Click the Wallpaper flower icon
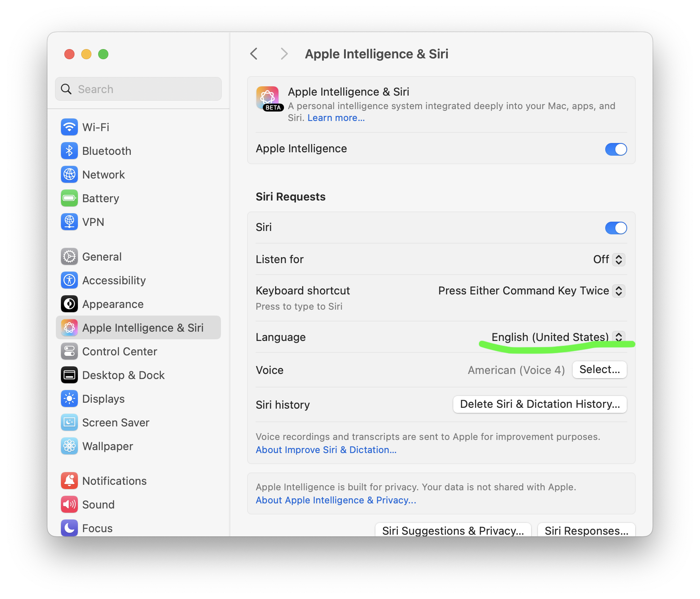This screenshot has height=599, width=700. (69, 446)
